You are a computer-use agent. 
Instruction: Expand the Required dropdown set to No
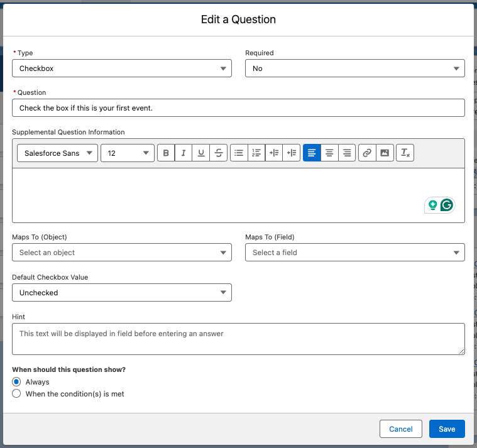(355, 68)
